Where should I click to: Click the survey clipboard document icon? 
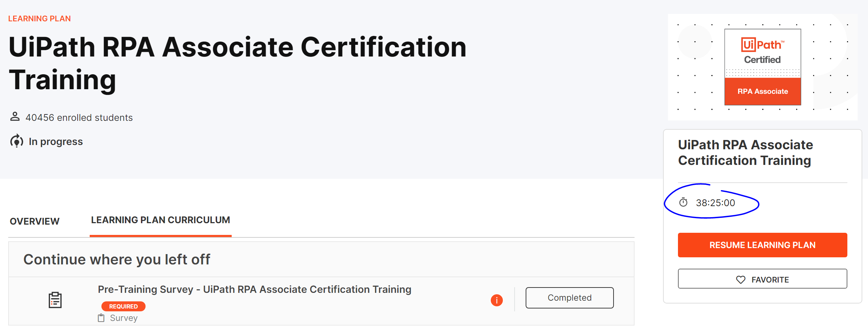pos(55,300)
